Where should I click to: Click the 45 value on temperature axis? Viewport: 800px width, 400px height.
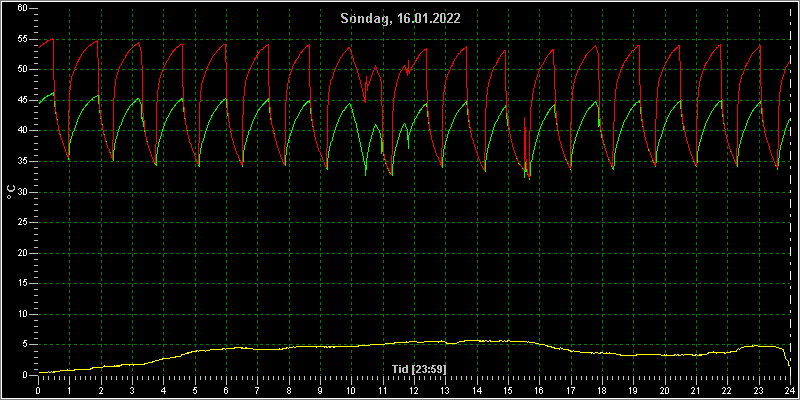click(x=22, y=100)
